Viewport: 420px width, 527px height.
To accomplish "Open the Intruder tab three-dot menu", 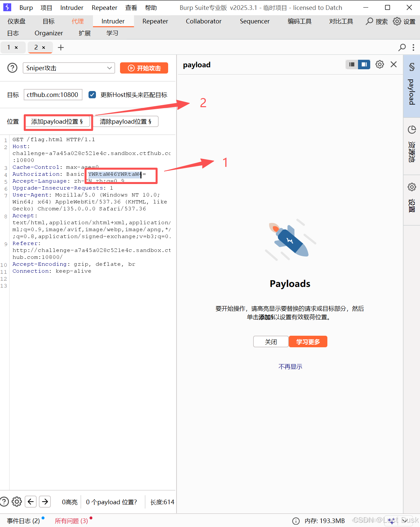I will tap(413, 47).
